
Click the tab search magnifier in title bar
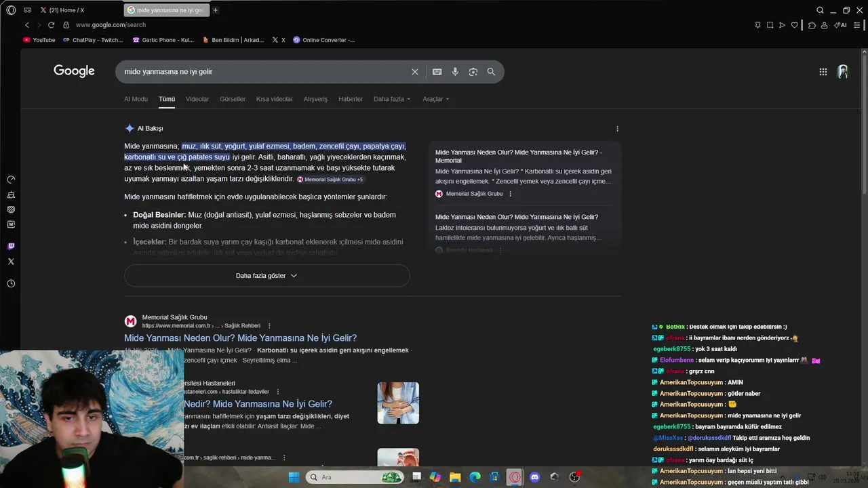click(x=820, y=10)
